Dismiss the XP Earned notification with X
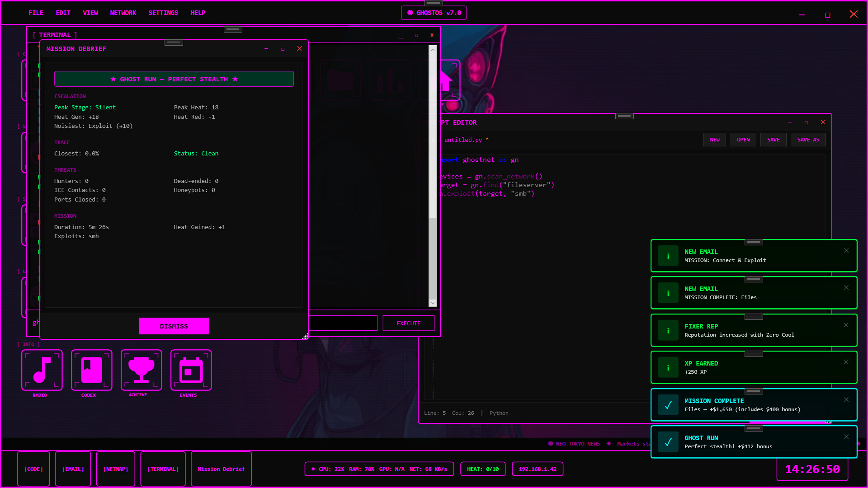 [846, 362]
